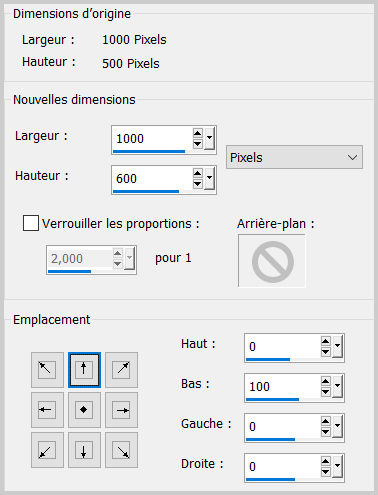This screenshot has width=378, height=495.
Task: Increase the Haut value with up spinner
Action: 326,341
